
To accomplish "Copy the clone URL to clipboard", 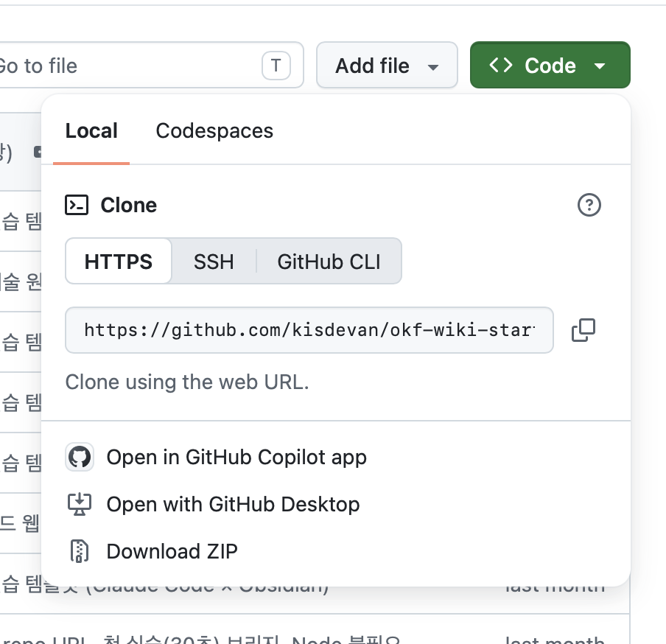I will [583, 330].
